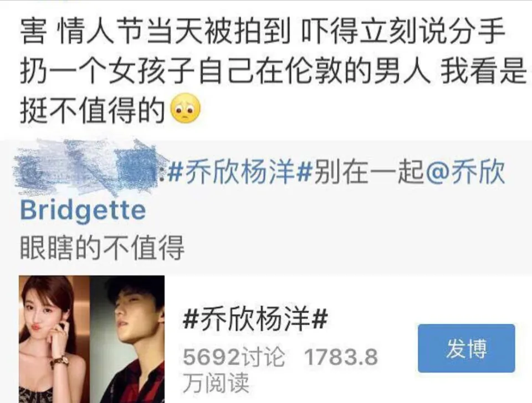Select the 1783.8 read count number
Screen dimensions: 532x403
pos(341,357)
